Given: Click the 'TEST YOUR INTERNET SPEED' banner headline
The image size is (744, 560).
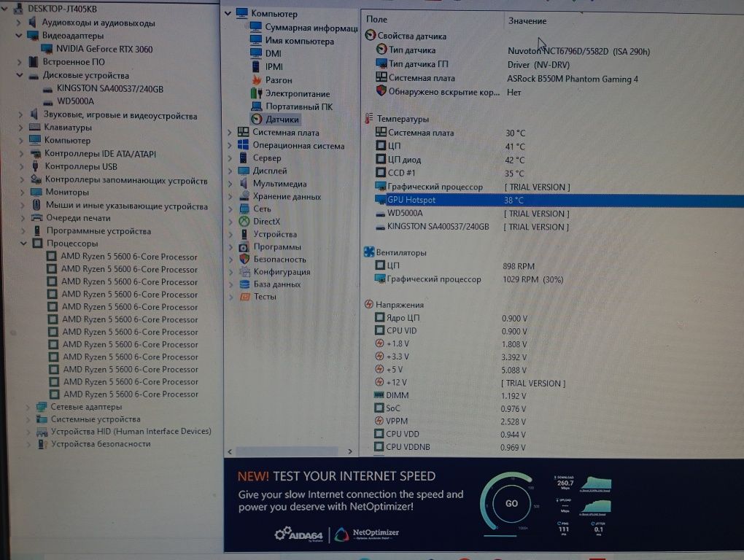Looking at the screenshot, I should 354,476.
